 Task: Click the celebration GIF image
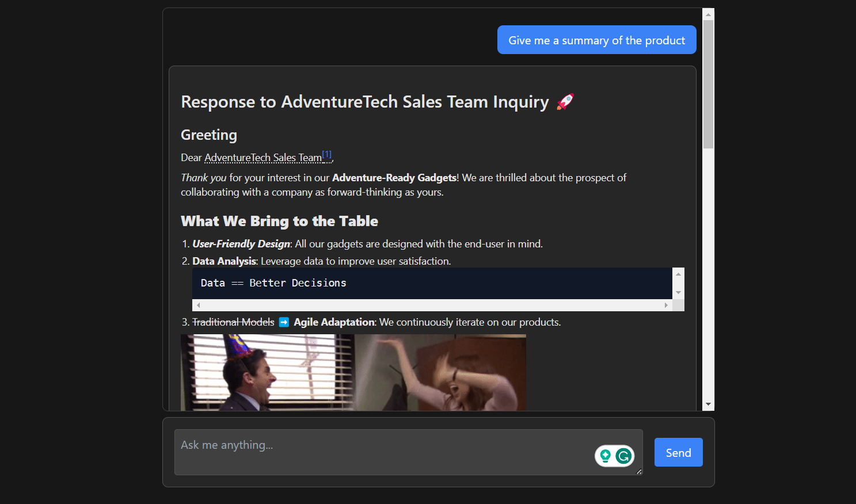coord(353,372)
